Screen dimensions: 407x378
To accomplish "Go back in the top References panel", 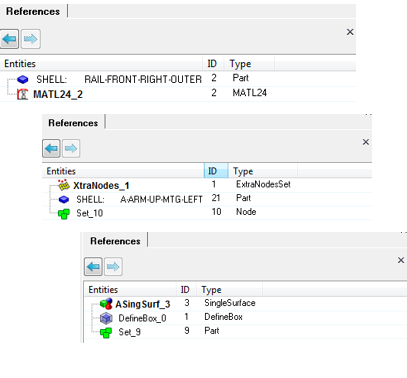I will click(9, 39).
